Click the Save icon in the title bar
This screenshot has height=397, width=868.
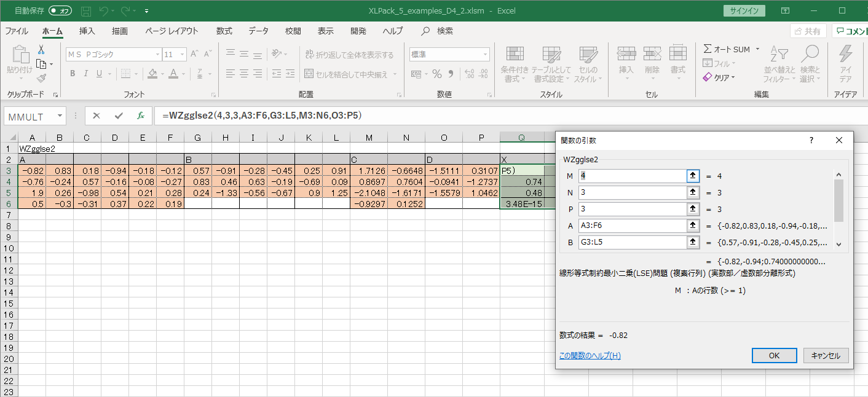coord(86,11)
